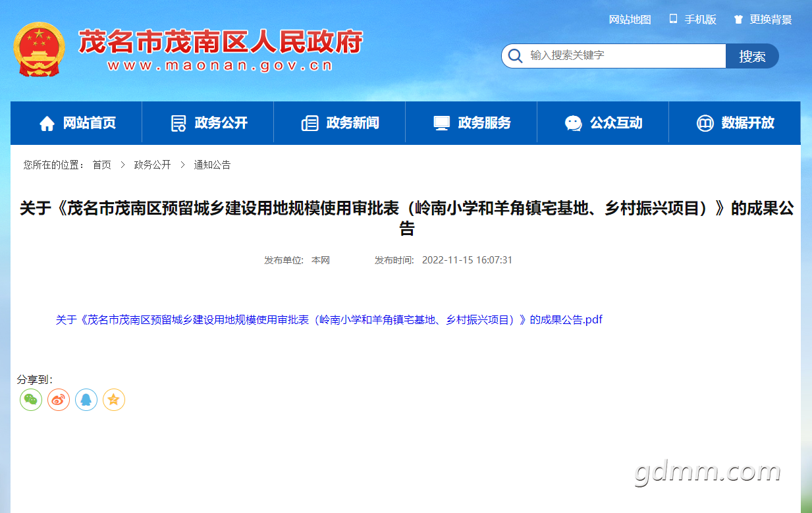Click 通知公告 in the breadcrumb
The image size is (812, 513).
click(x=212, y=165)
